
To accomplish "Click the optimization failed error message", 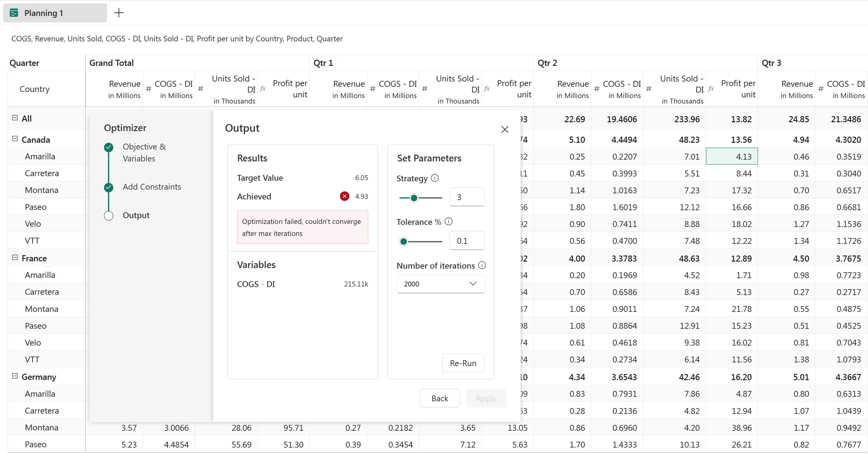I will point(303,227).
